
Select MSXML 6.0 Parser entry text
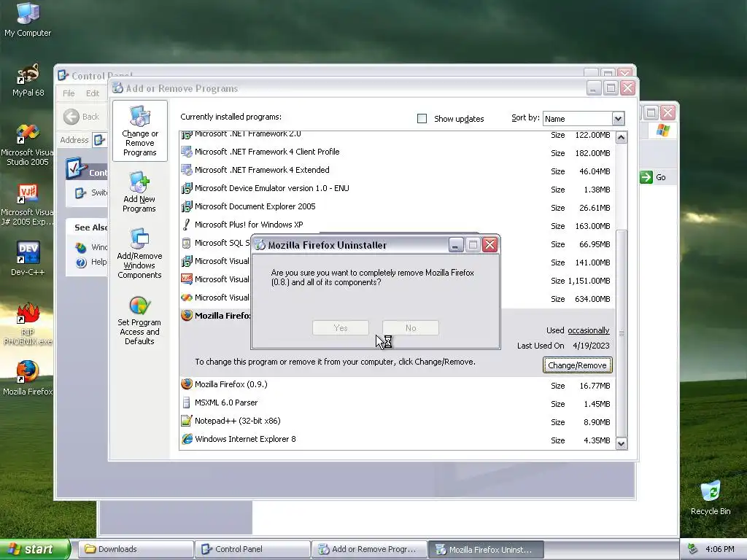coord(226,402)
